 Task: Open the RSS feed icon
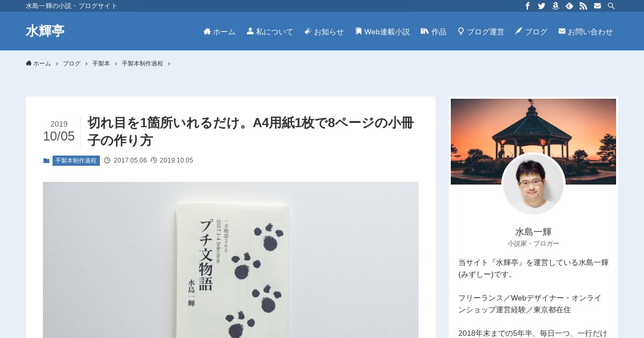583,6
